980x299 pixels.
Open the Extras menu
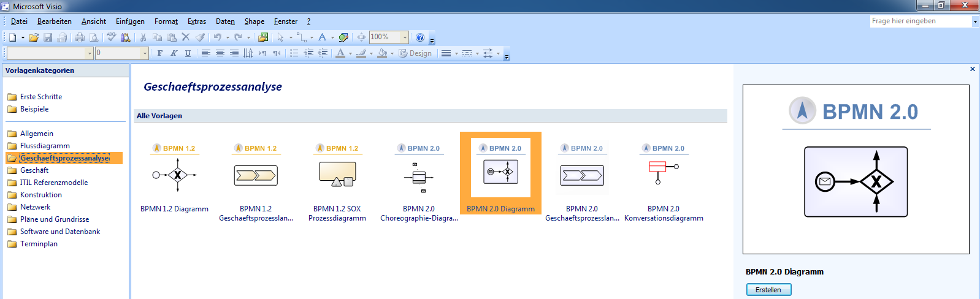(197, 21)
